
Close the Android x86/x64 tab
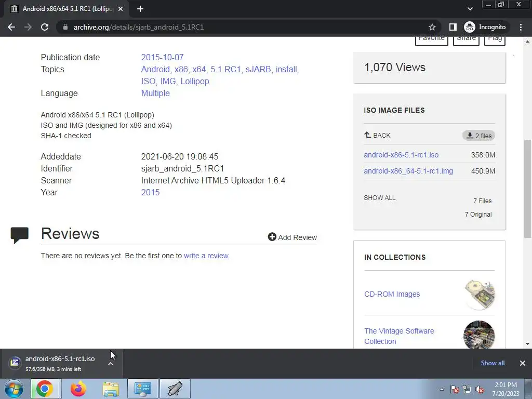coord(121,9)
